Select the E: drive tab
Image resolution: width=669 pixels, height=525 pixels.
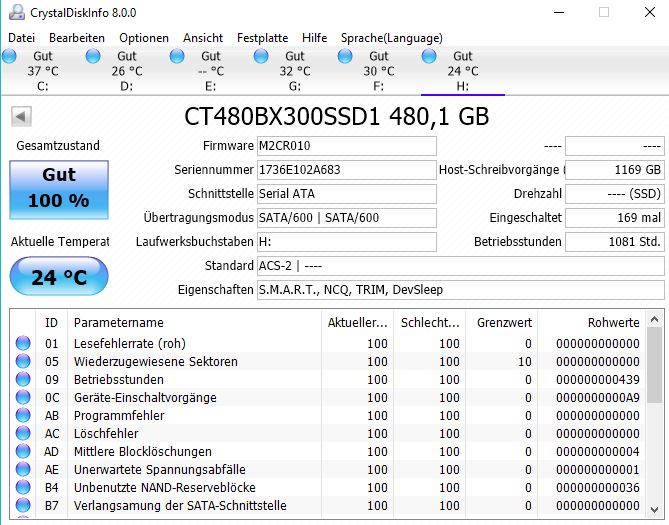coord(210,71)
